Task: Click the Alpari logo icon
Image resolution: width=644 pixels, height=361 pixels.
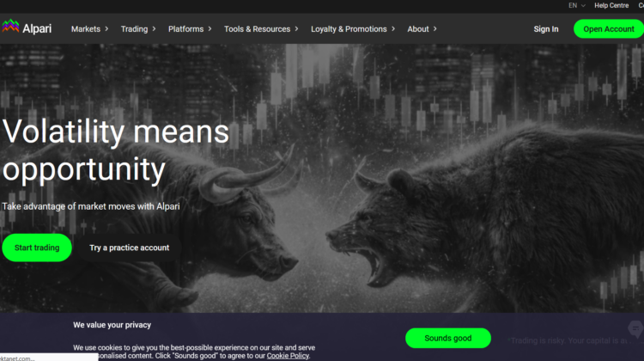Action: [10, 26]
